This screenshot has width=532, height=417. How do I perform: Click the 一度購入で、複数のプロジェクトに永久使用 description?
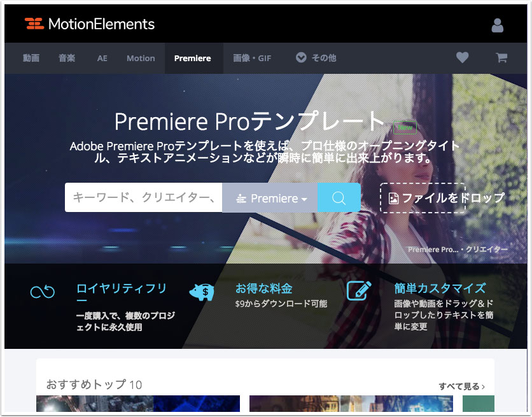pos(125,322)
